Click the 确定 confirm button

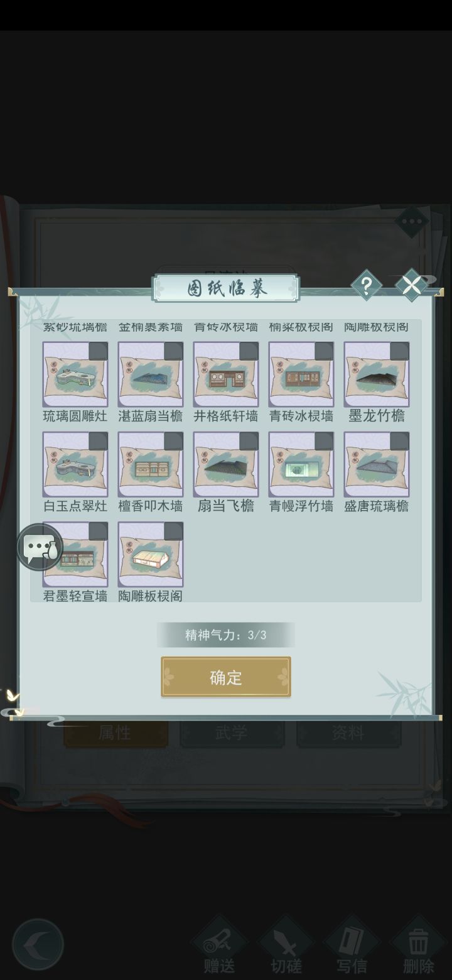tap(226, 677)
